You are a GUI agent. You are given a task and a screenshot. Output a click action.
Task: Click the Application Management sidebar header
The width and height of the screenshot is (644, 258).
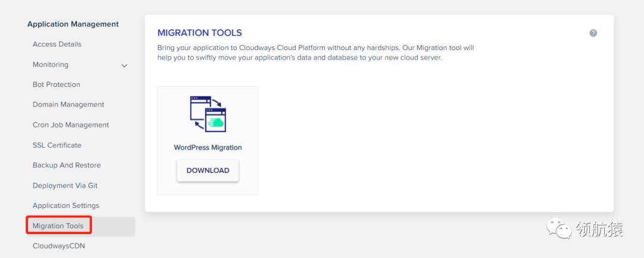73,24
